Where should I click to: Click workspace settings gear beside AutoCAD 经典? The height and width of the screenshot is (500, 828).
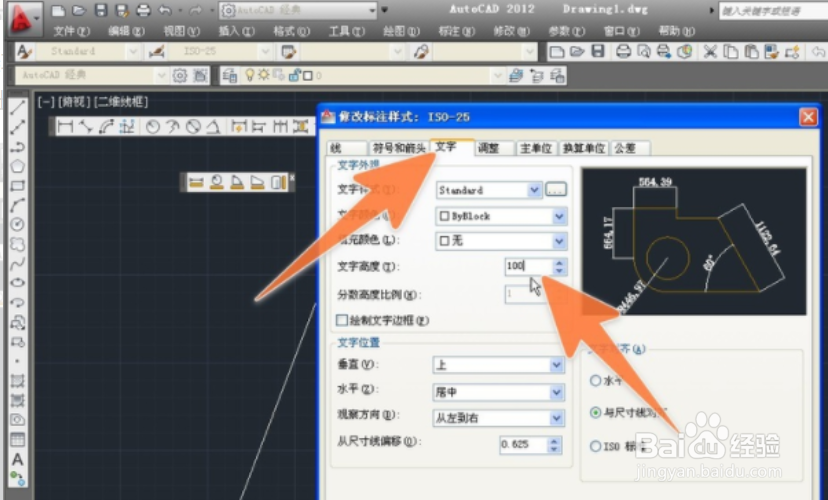(x=180, y=76)
